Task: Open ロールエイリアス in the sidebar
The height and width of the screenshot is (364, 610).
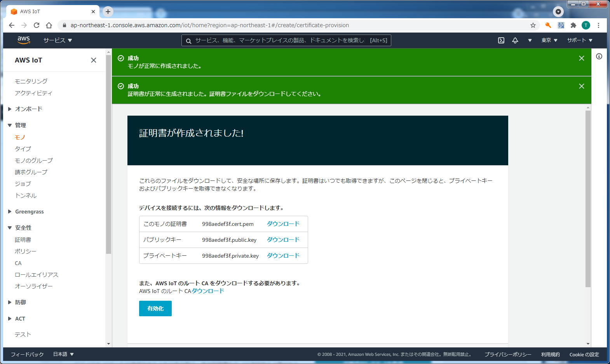Action: pyautogui.click(x=37, y=275)
